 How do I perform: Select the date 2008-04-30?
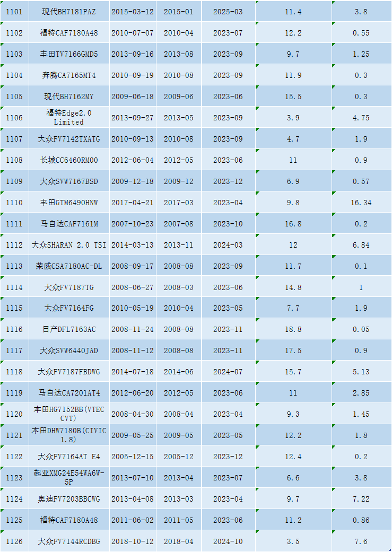[133, 414]
